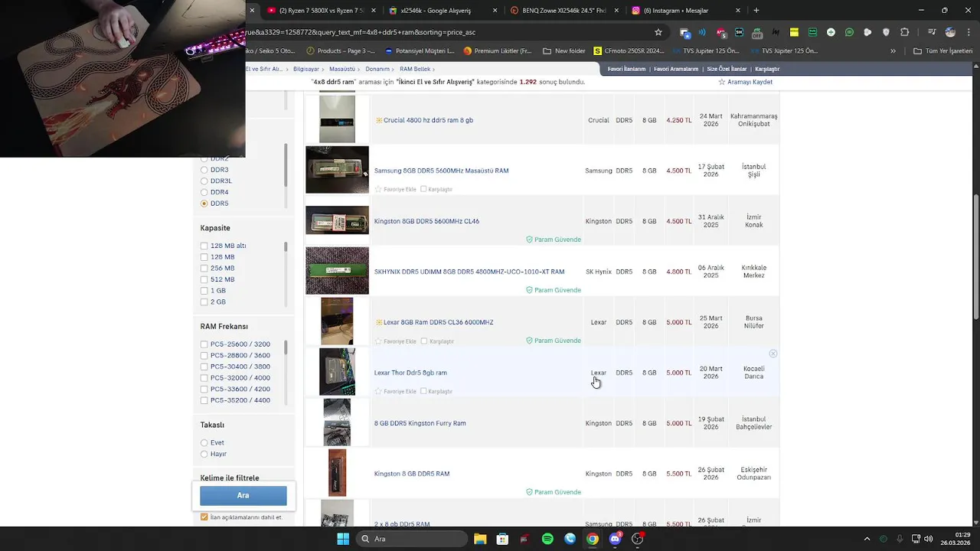Image resolution: width=980 pixels, height=551 pixels.
Task: Click the microphone icon in system tray
Action: click(900, 539)
